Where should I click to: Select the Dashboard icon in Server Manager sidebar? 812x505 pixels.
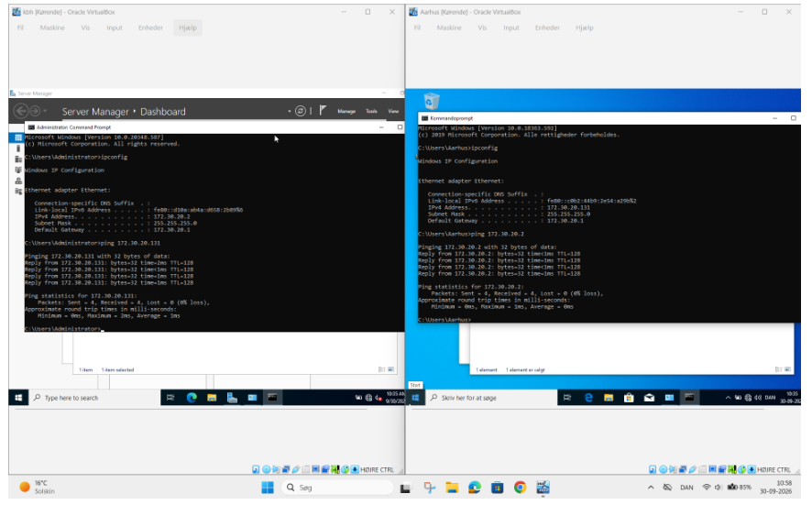click(18, 137)
